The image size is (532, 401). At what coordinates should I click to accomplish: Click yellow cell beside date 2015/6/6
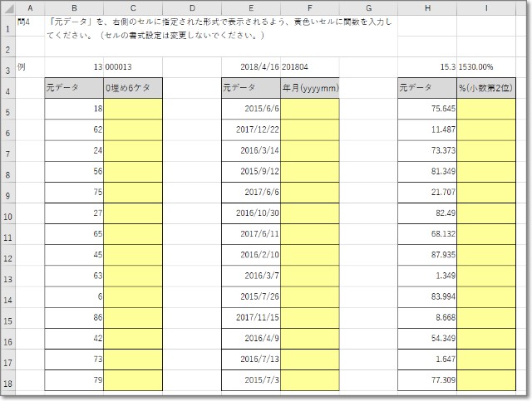click(310, 109)
